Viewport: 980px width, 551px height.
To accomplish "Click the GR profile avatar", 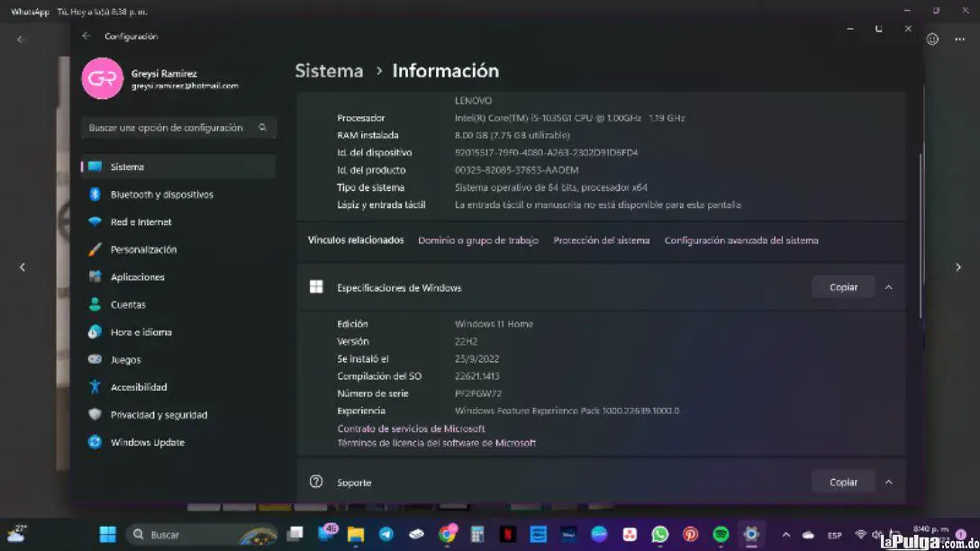I will tap(103, 78).
